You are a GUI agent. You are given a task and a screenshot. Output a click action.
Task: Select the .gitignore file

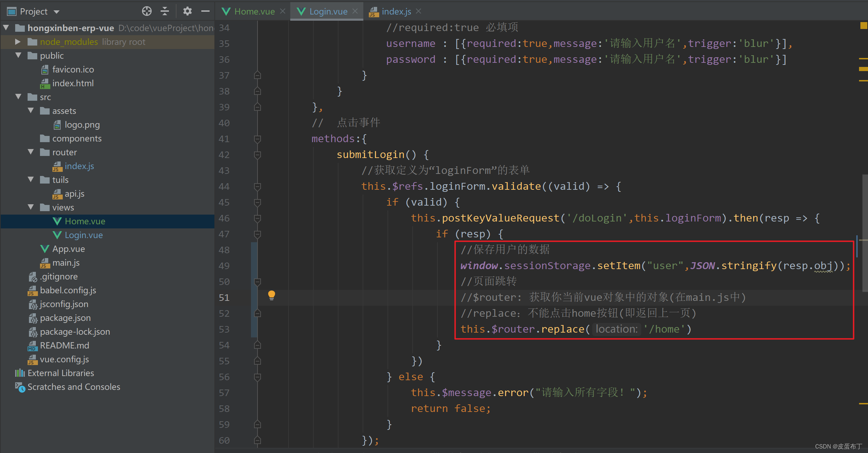point(59,276)
